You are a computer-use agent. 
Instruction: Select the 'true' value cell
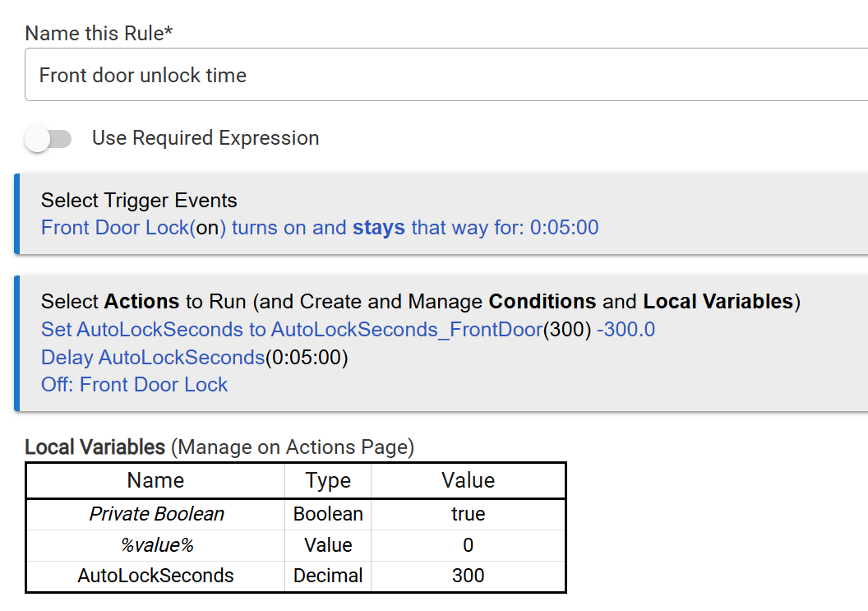coord(469,514)
